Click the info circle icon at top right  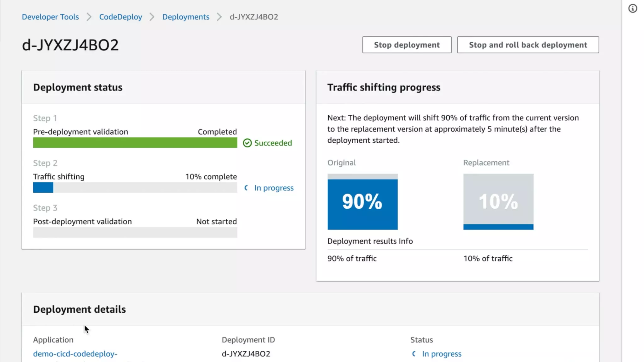[633, 8]
